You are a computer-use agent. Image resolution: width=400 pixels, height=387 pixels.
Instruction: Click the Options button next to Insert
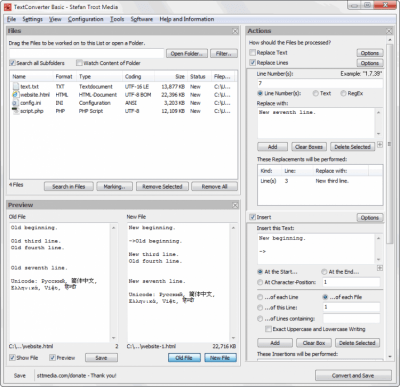tap(370, 217)
